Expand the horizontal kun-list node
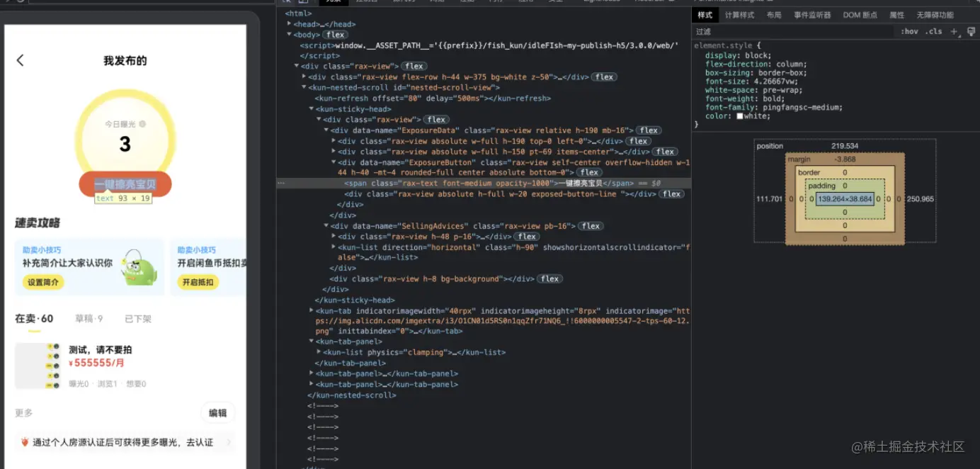This screenshot has height=469, width=980. [x=334, y=247]
